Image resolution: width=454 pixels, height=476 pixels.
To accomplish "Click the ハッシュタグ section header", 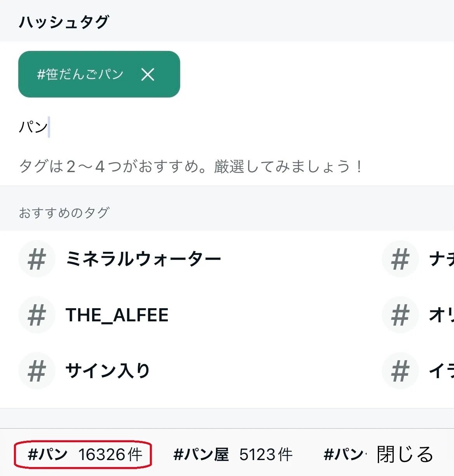I will pyautogui.click(x=64, y=22).
